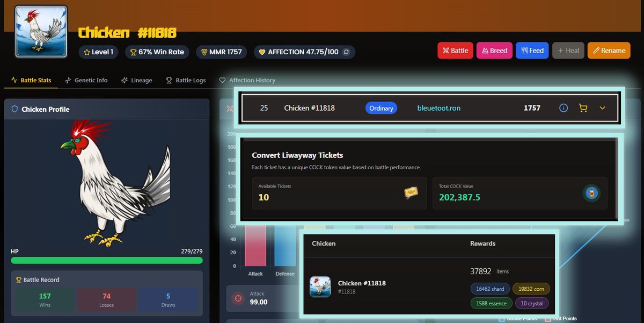Click the red Attack chart bar

click(x=255, y=246)
